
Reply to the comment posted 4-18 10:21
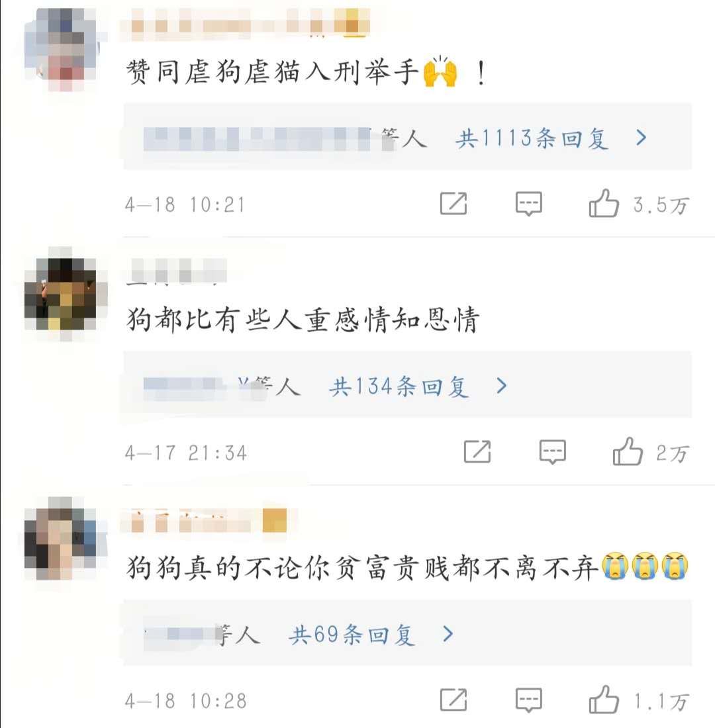529,203
